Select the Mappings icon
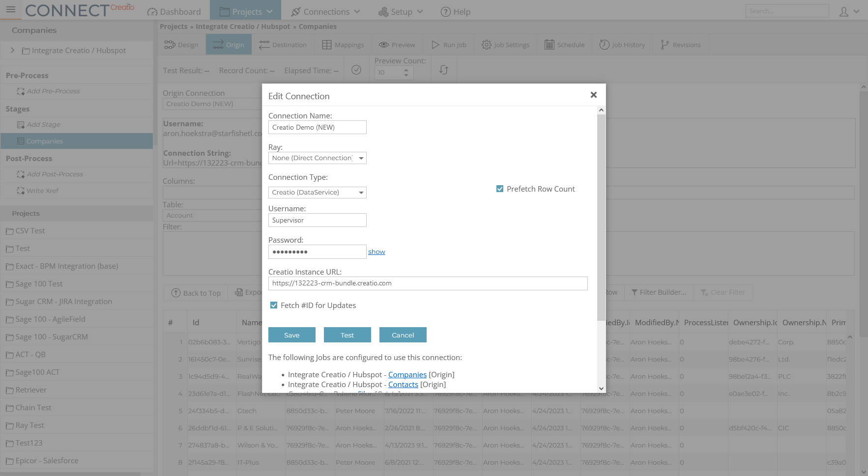The width and height of the screenshot is (868, 476). pyautogui.click(x=326, y=44)
